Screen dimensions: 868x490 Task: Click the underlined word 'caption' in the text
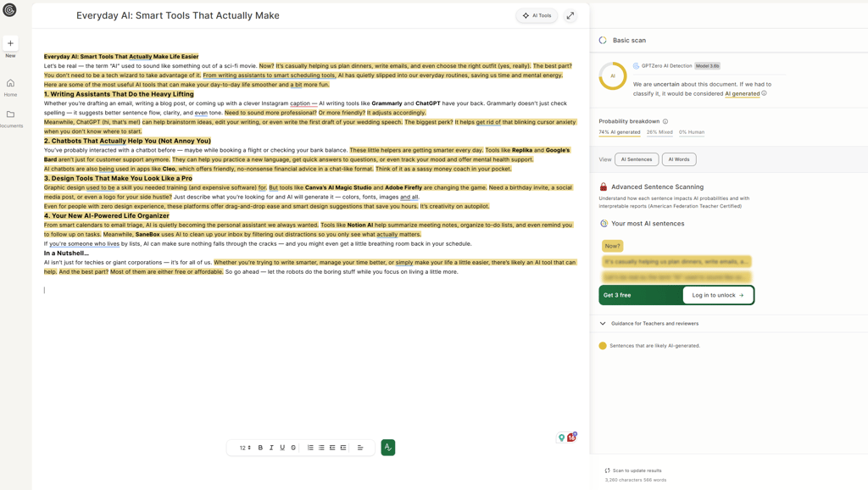click(x=300, y=103)
